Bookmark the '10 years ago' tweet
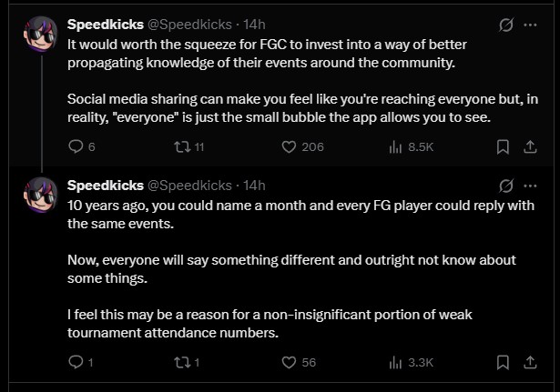 502,362
